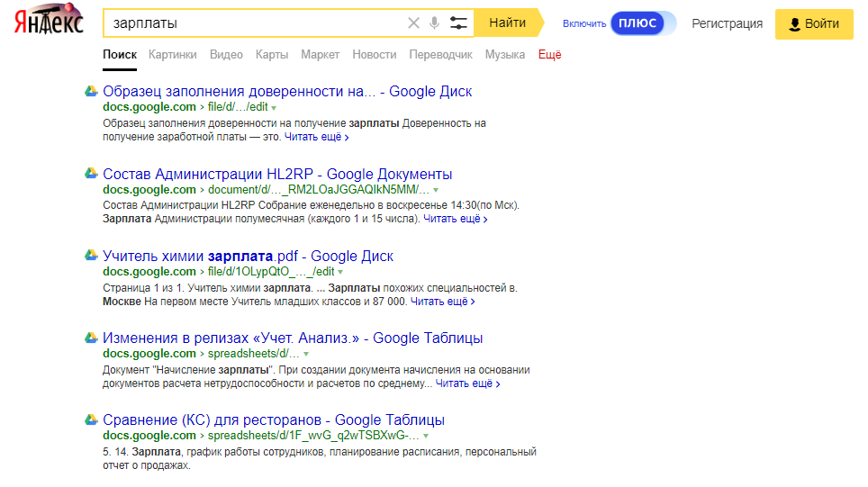Screen dimensions: 868x487
Task: Expand dropdown arrow after spreadsheets/d/1F_wvG URL
Action: coord(426,436)
